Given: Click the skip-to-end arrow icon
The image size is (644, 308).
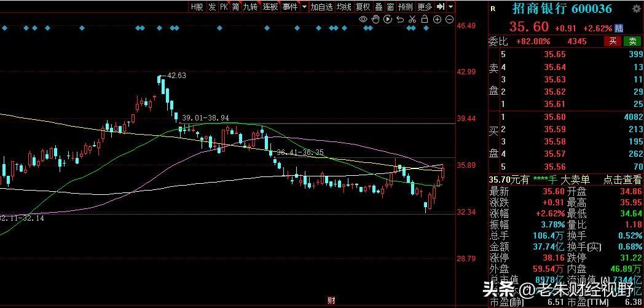Looking at the screenshot, I should (x=441, y=7).
